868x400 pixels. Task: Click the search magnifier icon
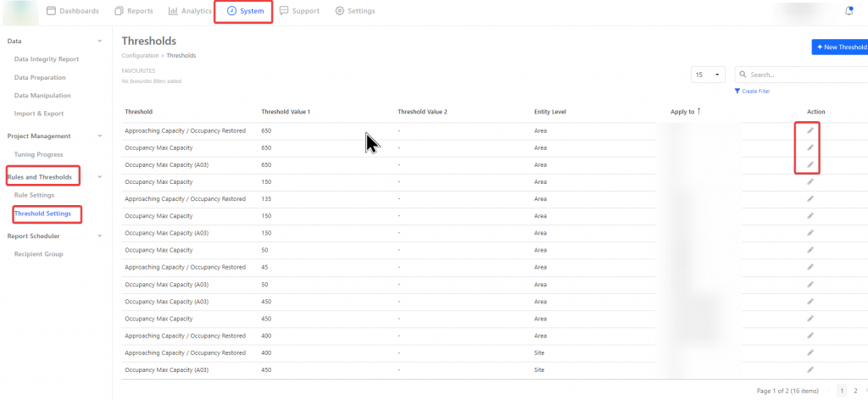743,75
